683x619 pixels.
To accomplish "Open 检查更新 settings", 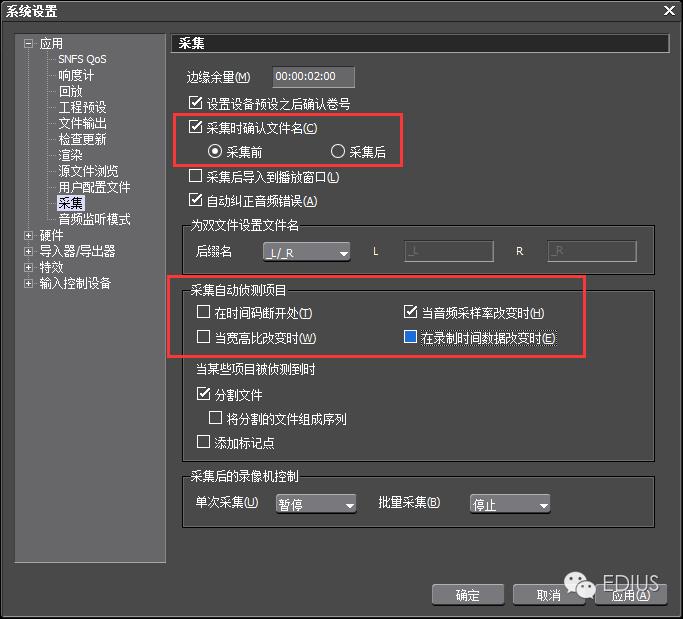I will click(x=82, y=139).
